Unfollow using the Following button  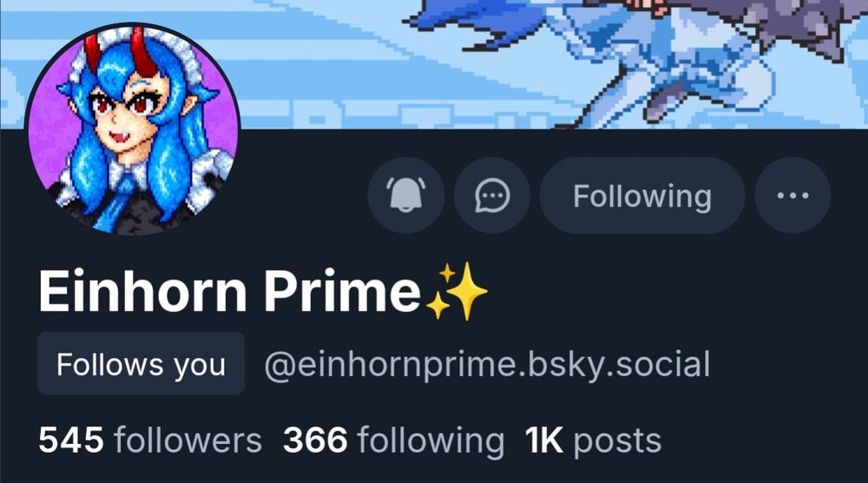pyautogui.click(x=642, y=195)
